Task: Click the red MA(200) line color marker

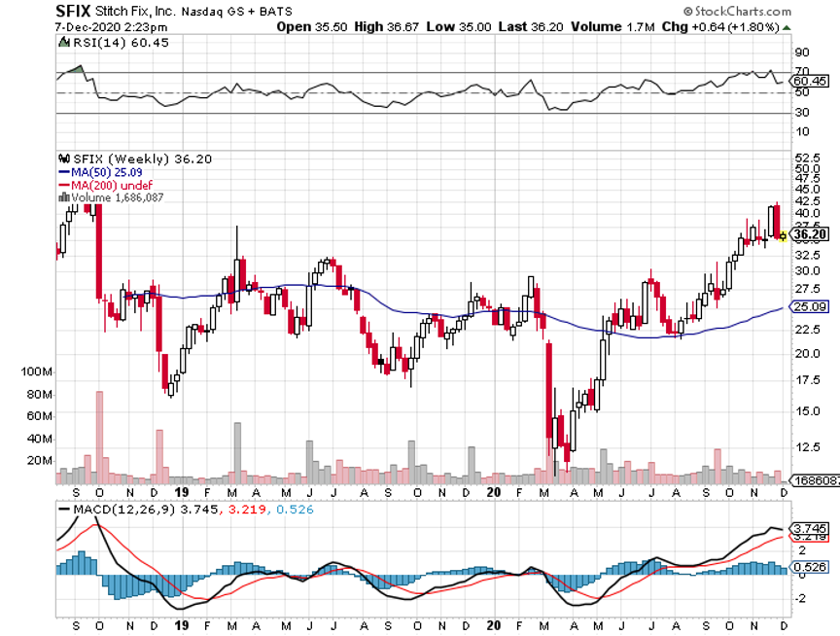Action: pyautogui.click(x=63, y=185)
